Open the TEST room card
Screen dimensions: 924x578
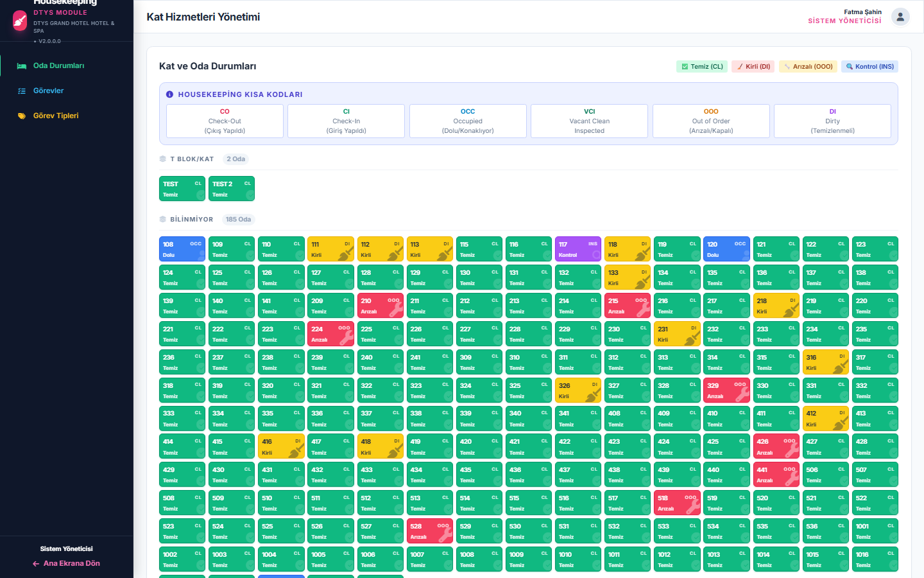coord(182,189)
